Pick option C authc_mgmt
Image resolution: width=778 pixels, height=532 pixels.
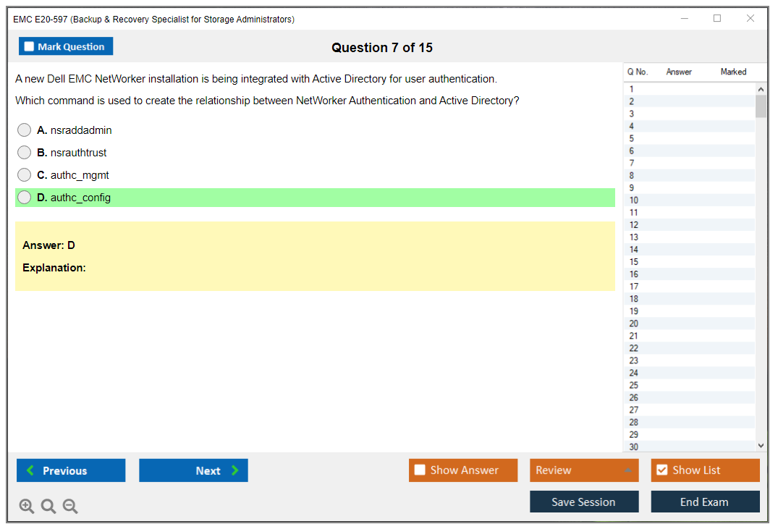point(25,175)
